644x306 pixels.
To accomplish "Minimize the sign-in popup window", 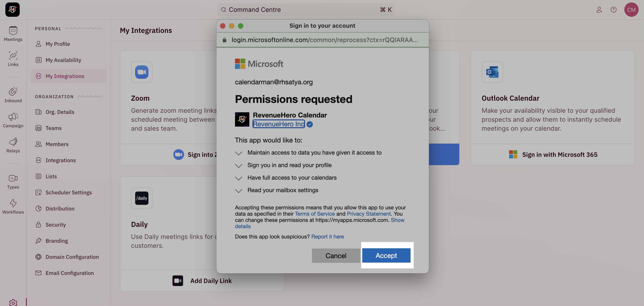I will (231, 26).
